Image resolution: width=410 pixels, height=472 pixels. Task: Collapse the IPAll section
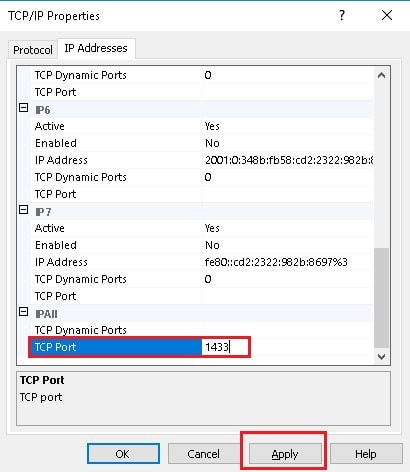23,312
